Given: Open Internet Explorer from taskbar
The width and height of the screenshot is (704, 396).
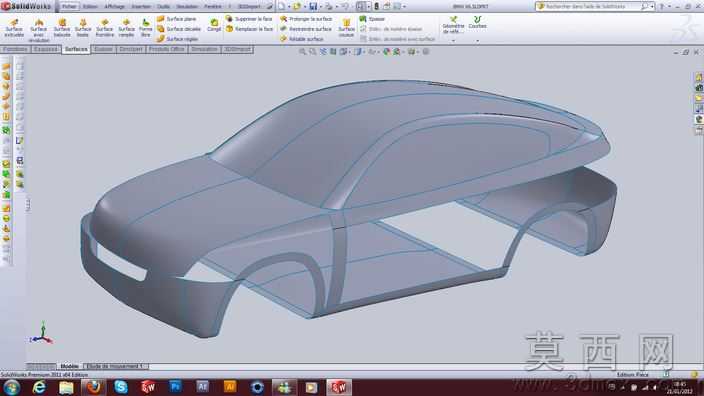Looking at the screenshot, I should coord(39,387).
